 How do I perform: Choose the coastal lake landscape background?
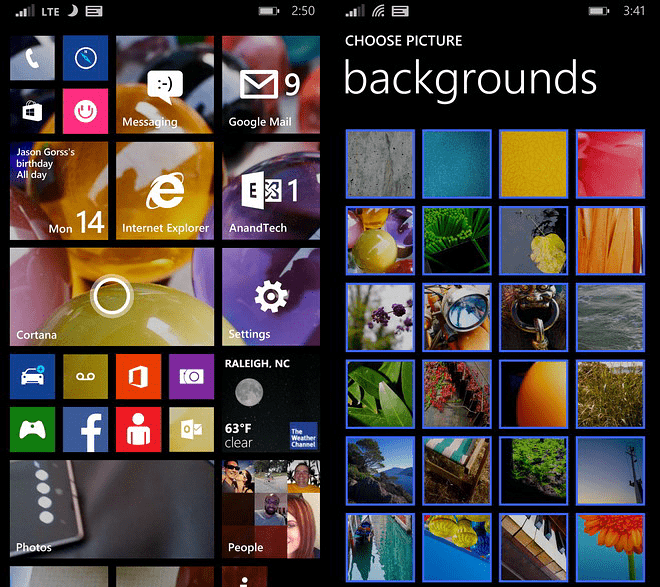coord(380,470)
